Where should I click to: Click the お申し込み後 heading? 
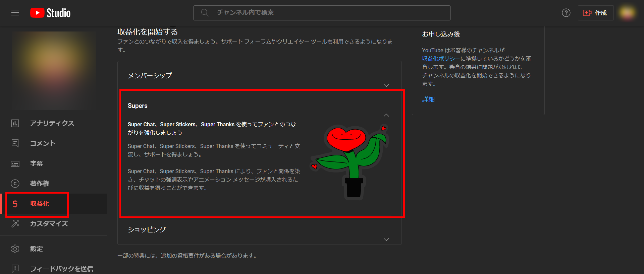441,34
